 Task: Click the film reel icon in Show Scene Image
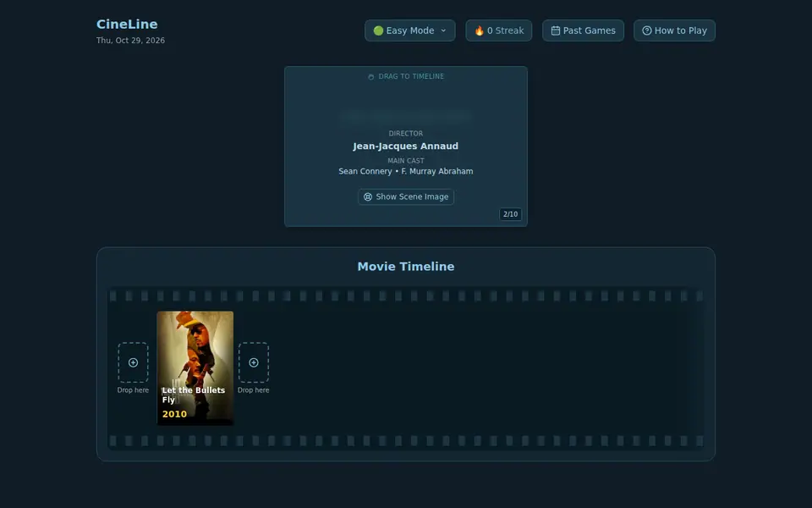click(x=368, y=197)
